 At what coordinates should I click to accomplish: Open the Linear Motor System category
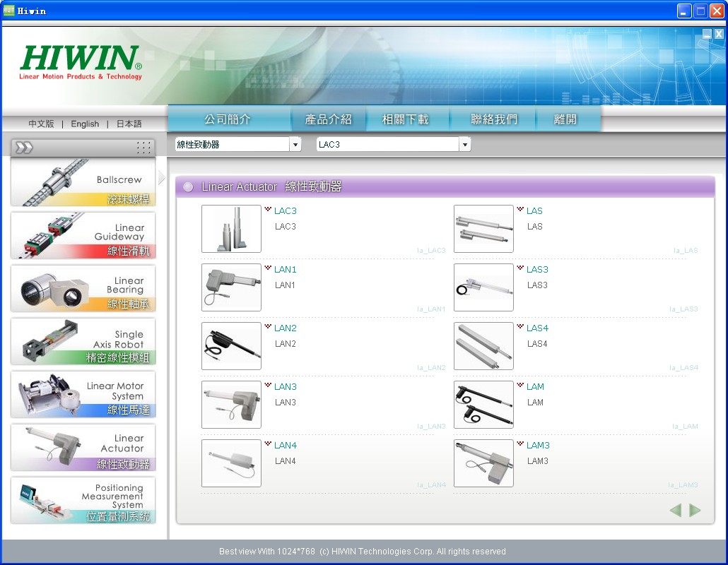[x=83, y=395]
